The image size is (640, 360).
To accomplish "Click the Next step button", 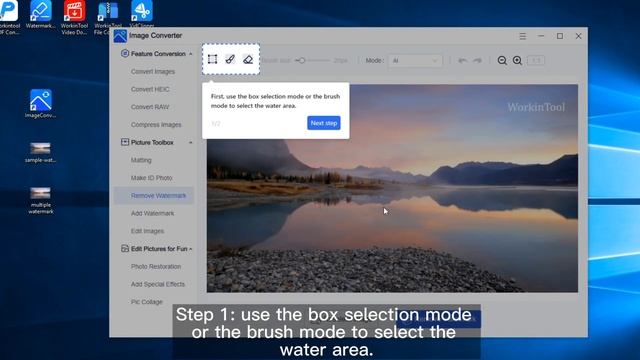I will [x=324, y=123].
